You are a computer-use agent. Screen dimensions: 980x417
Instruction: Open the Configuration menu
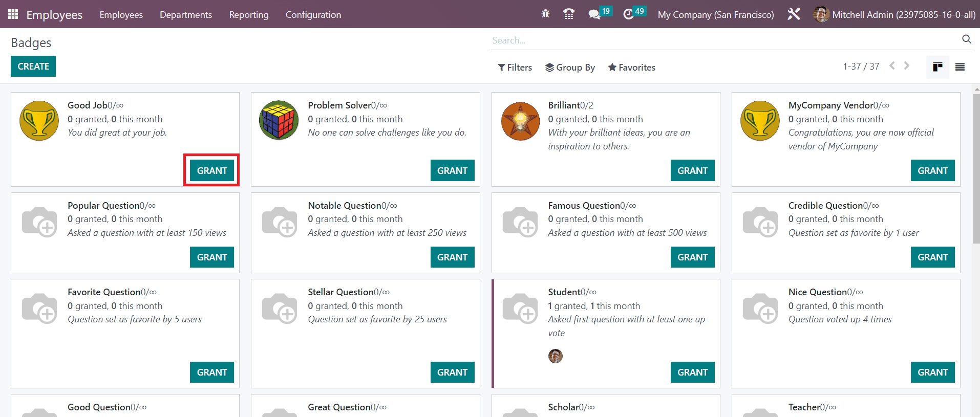point(313,15)
